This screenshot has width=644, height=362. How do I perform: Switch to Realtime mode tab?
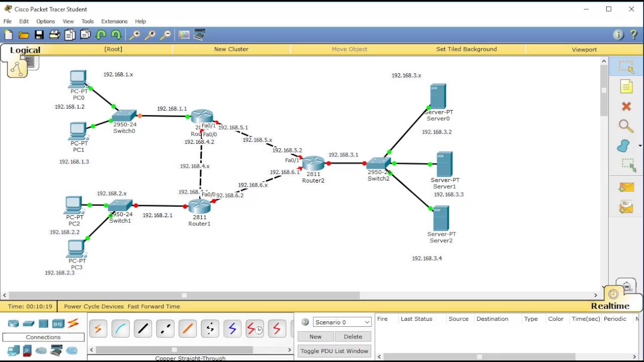pos(610,306)
